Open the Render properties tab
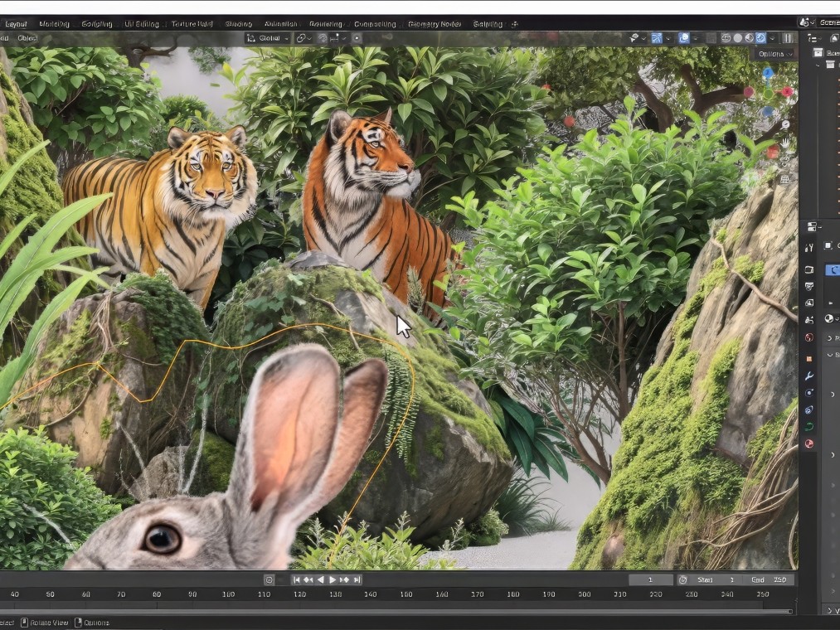This screenshot has height=630, width=840. click(809, 269)
